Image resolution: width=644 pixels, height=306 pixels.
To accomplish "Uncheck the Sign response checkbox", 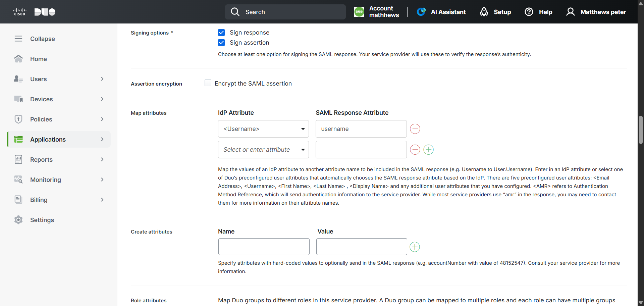I will pos(221,33).
